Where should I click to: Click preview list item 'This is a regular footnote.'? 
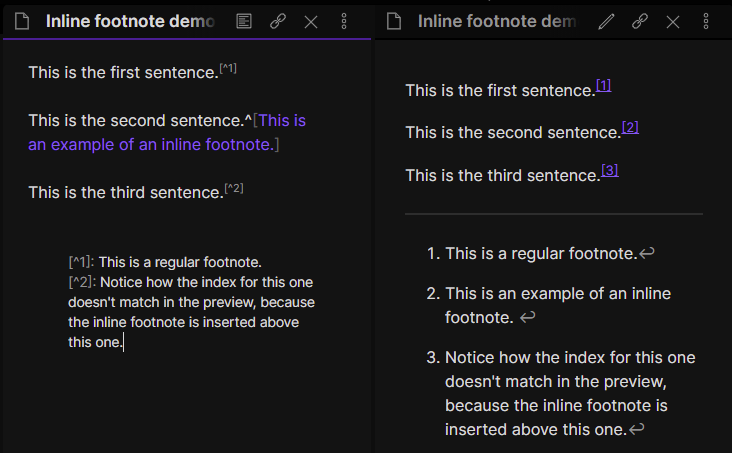tap(541, 253)
